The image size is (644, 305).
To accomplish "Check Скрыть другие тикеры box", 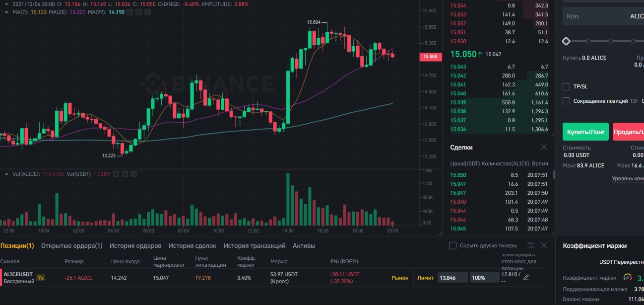I will tap(452, 245).
